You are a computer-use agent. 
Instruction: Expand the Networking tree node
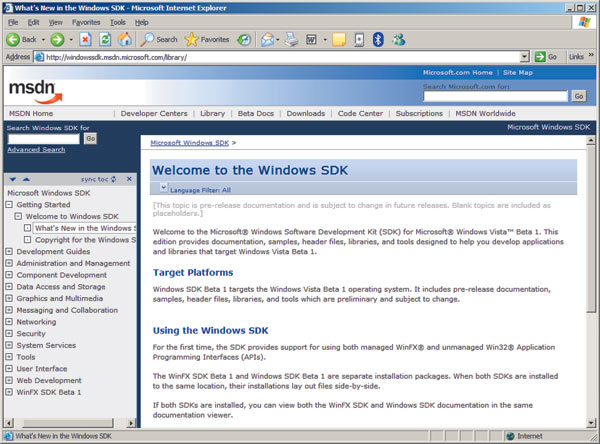click(x=9, y=322)
